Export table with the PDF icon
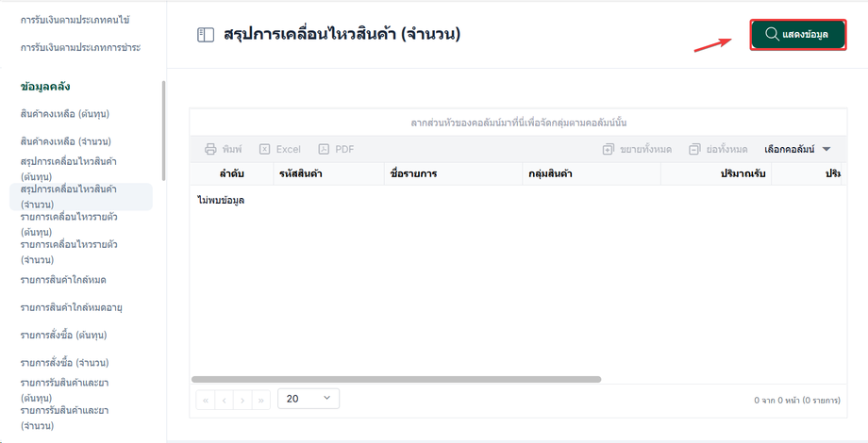Image resolution: width=868 pixels, height=443 pixels. [324, 149]
